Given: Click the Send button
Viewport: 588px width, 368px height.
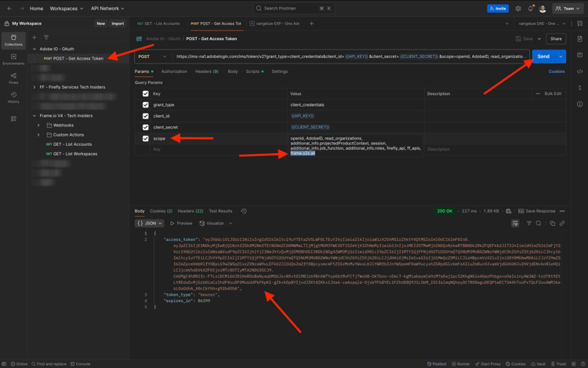Looking at the screenshot, I should [x=544, y=56].
